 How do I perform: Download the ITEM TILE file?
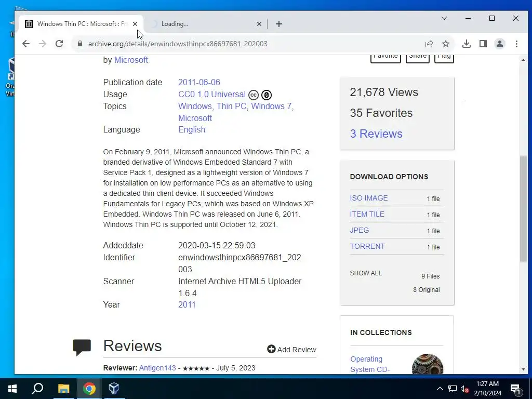pos(367,214)
